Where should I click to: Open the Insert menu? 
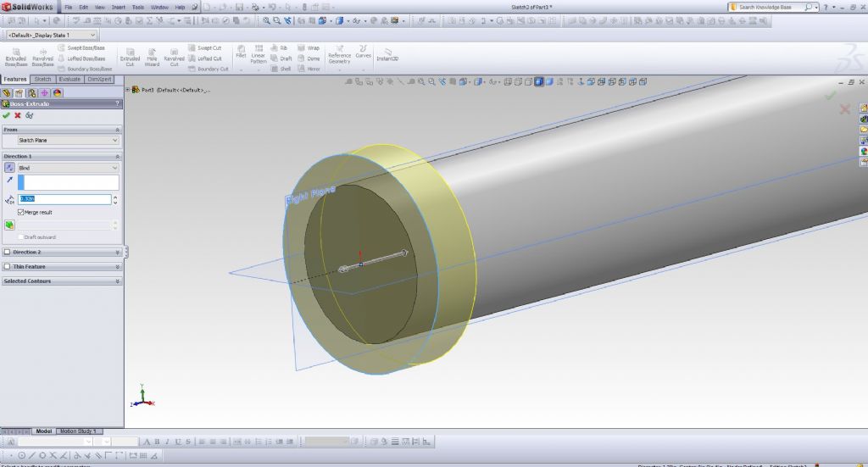click(x=119, y=8)
